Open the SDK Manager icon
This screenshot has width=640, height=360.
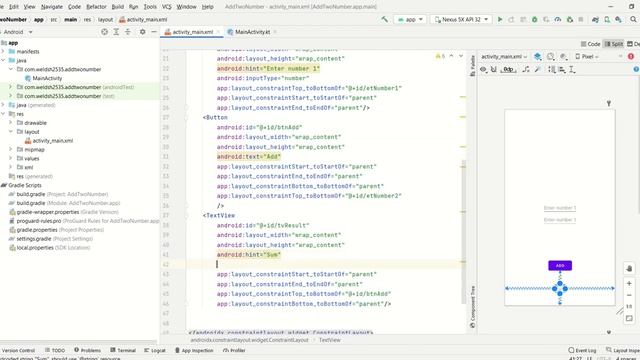[x=619, y=19]
